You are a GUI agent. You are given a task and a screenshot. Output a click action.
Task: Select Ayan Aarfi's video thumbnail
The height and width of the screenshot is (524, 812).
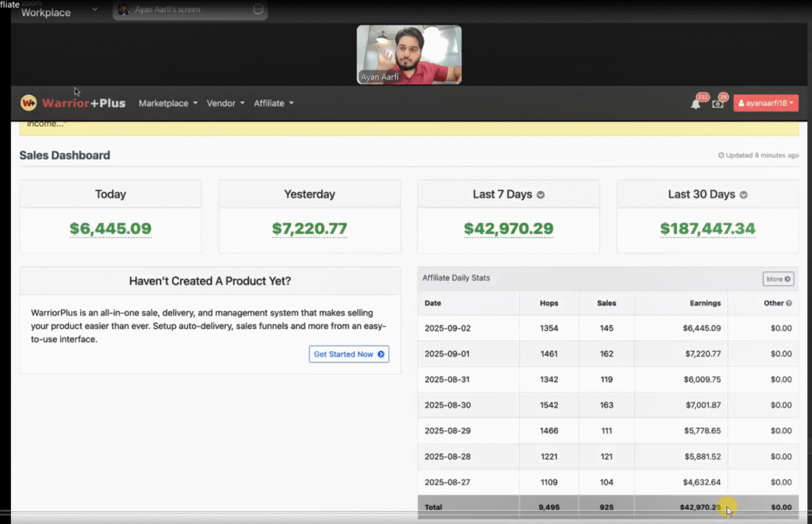(409, 54)
